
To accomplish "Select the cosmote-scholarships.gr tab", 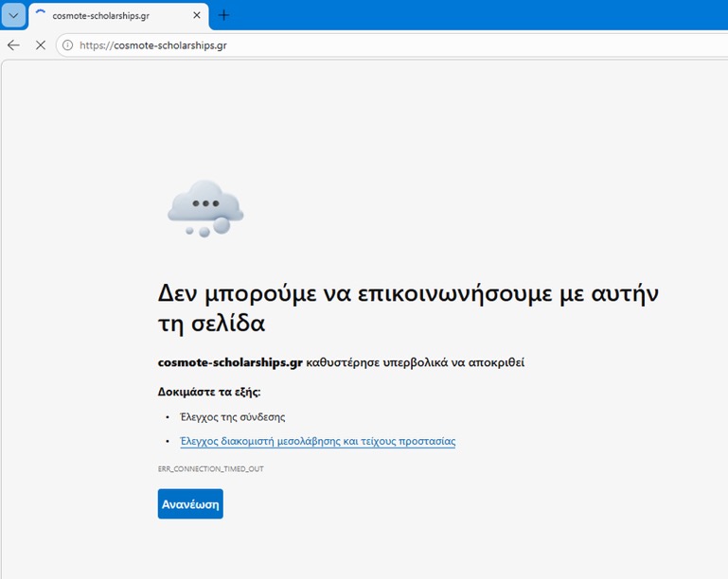I will coord(118,16).
